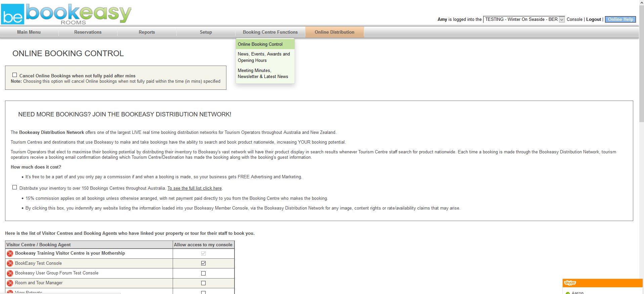Click 'How much does it cost?' text

pyautogui.click(x=36, y=167)
